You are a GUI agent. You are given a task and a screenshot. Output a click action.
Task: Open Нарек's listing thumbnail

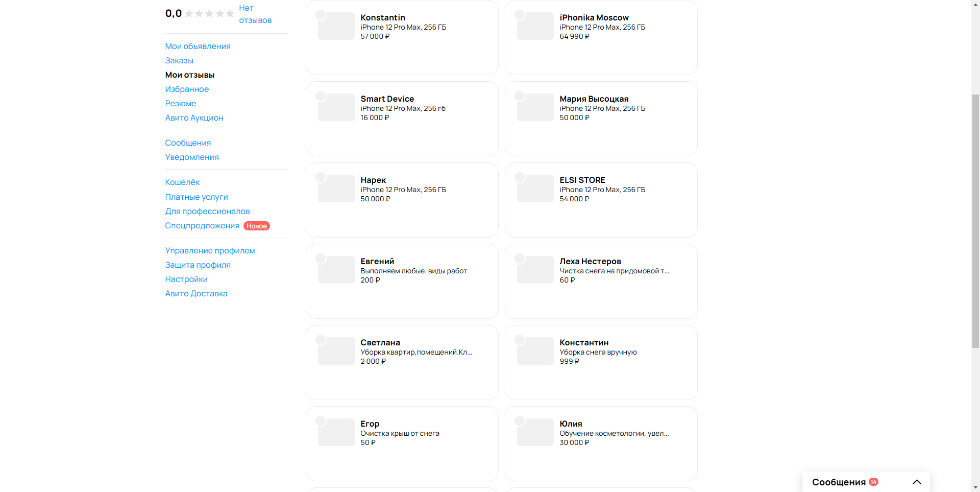[x=336, y=189]
